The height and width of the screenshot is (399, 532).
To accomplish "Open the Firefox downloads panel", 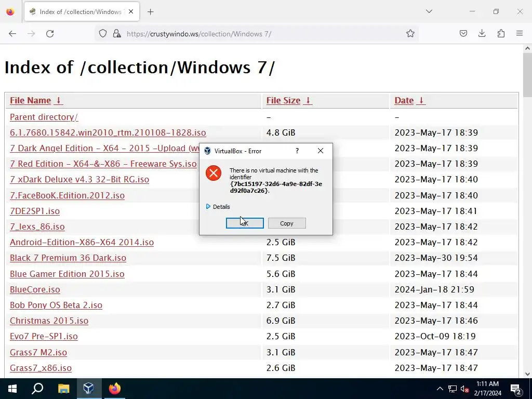I will click(482, 34).
